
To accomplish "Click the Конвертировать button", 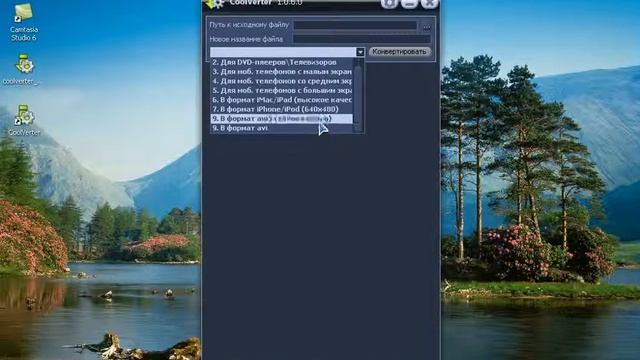I will (x=399, y=52).
